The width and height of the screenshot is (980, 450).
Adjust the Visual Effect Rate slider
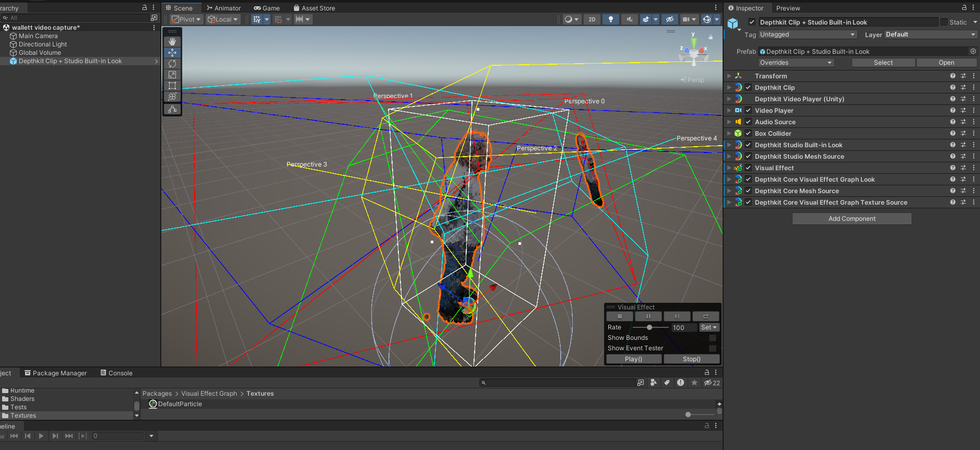pos(650,327)
